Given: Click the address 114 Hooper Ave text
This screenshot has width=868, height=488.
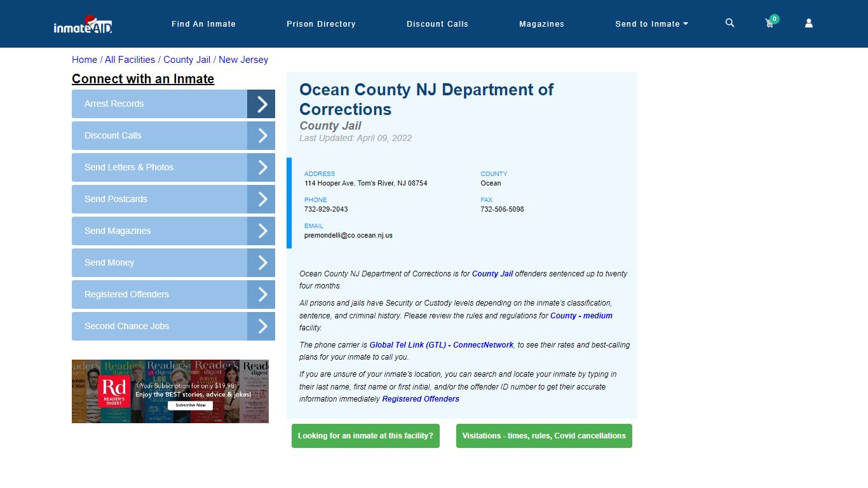Looking at the screenshot, I should click(x=366, y=183).
